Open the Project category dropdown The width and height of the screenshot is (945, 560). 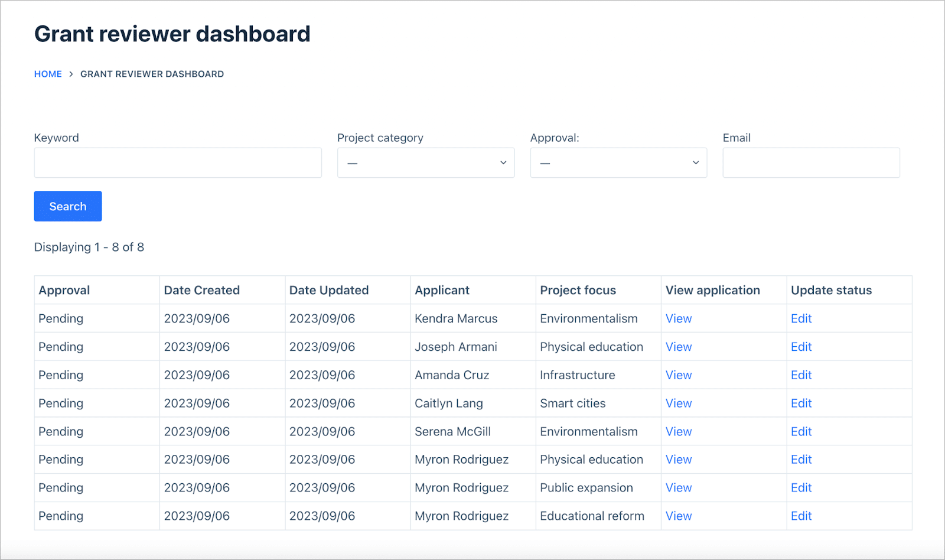click(x=425, y=162)
